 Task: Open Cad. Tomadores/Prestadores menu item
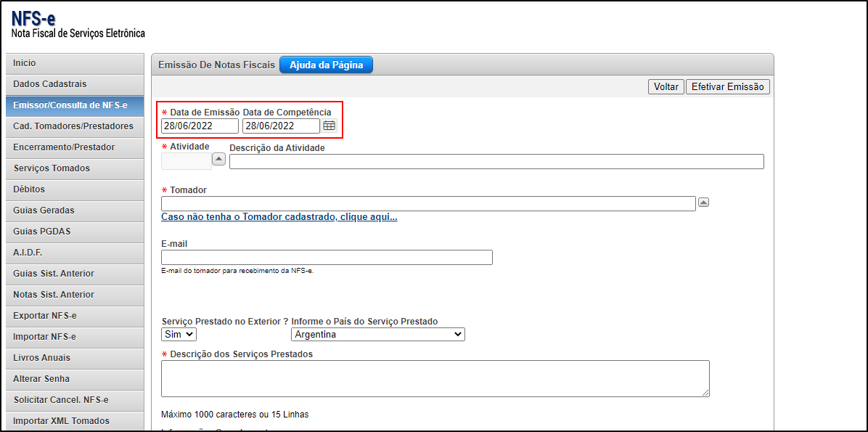(73, 126)
